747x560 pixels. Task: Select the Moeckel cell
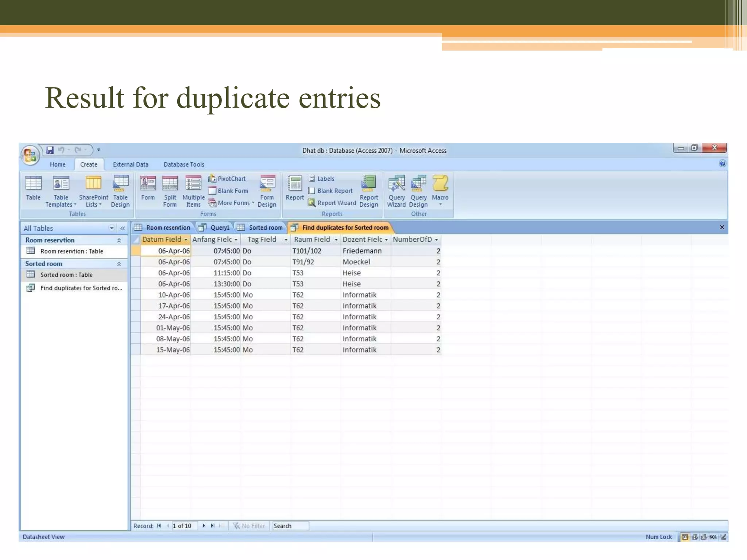coord(365,262)
